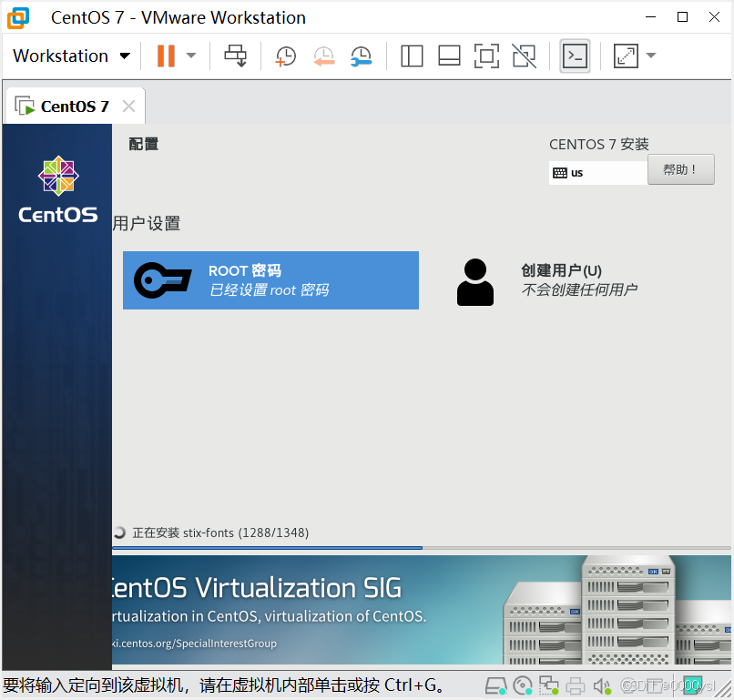Click the sound card status icon

(602, 686)
